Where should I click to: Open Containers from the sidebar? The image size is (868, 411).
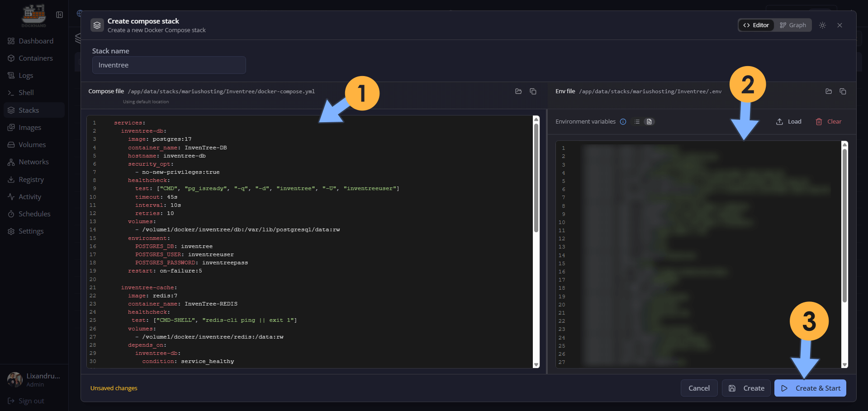(x=35, y=58)
